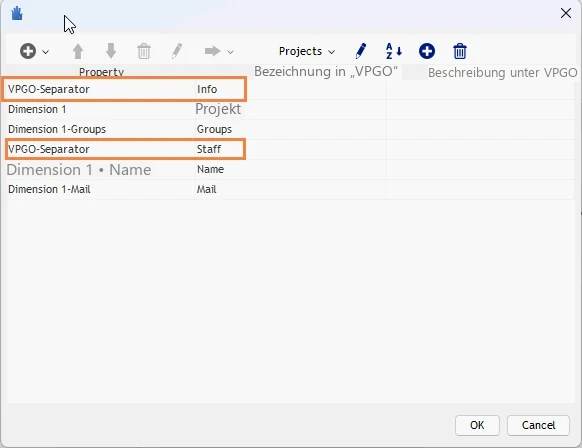The width and height of the screenshot is (582, 448).
Task: Expand the right arrow dropdown chevron
Action: [x=230, y=52]
